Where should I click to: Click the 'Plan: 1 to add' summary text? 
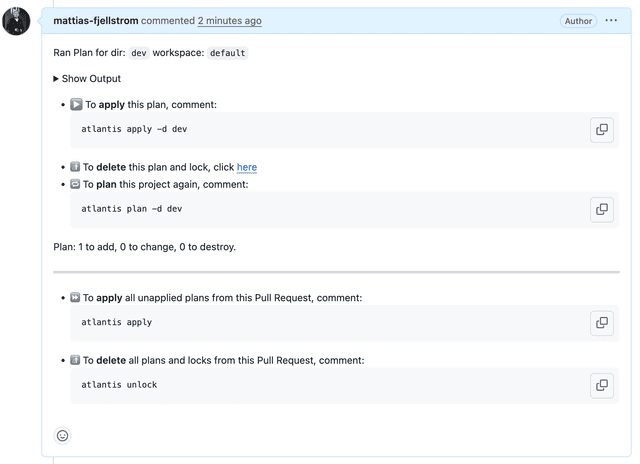(x=144, y=247)
